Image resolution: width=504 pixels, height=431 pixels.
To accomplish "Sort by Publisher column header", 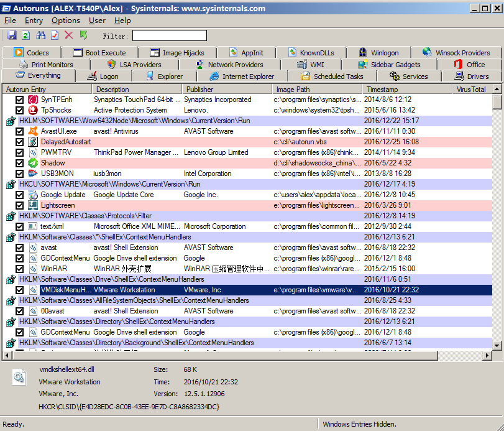I will pos(227,90).
